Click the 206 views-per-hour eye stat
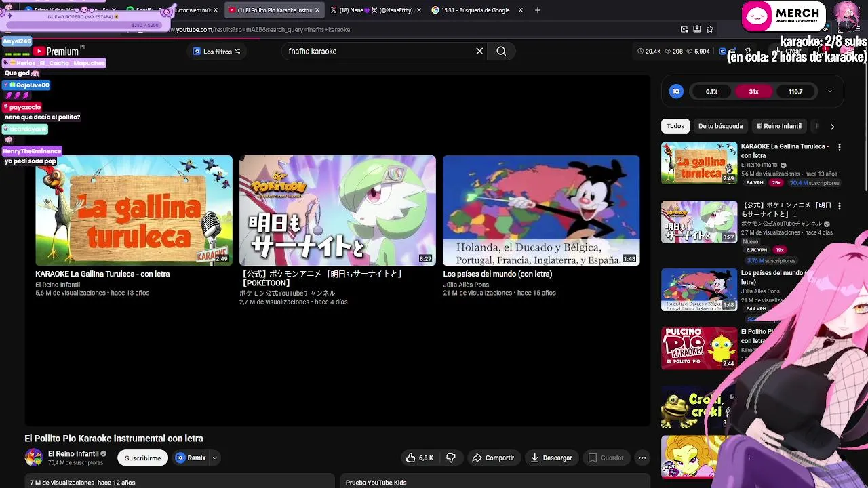868x488 pixels. pyautogui.click(x=673, y=52)
